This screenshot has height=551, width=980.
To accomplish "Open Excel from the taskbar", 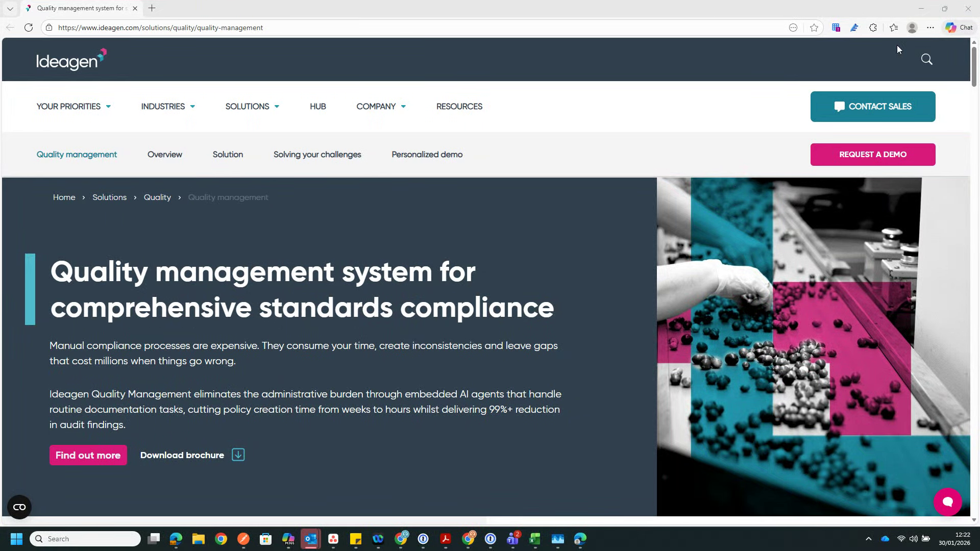I will [x=535, y=539].
